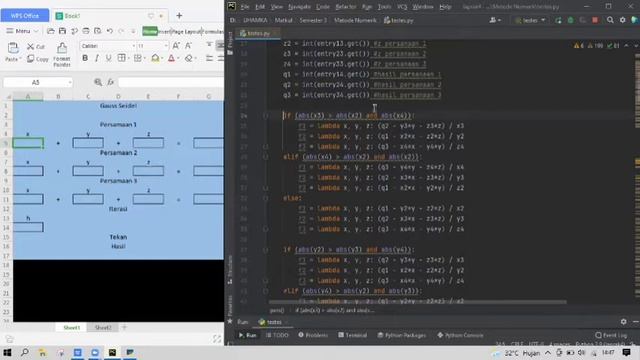Expand the borders dropdown arrow

(128, 58)
